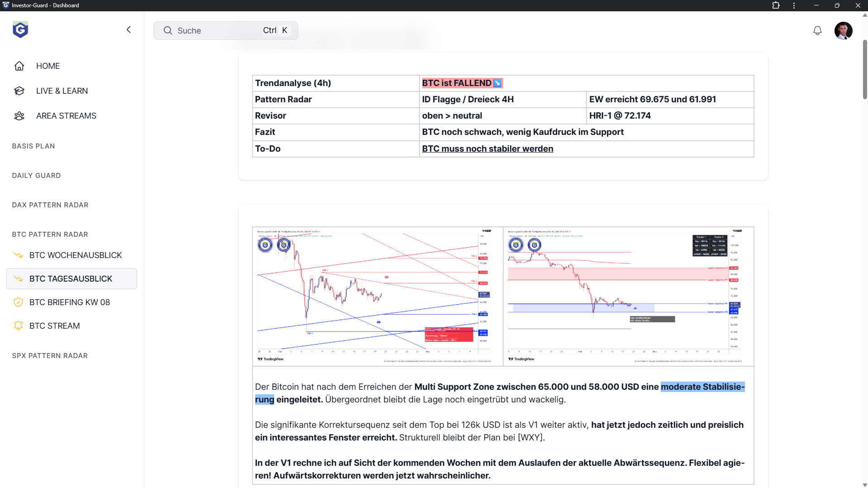868x488 pixels.
Task: Expand the DAX PATTERN RADAR section
Action: tap(50, 205)
